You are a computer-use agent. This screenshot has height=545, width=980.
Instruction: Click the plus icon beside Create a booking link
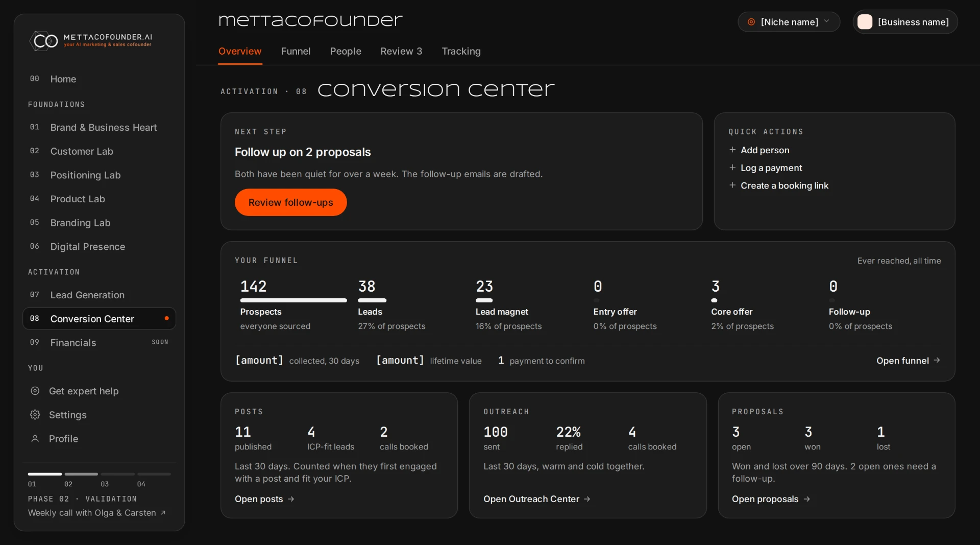coord(732,185)
